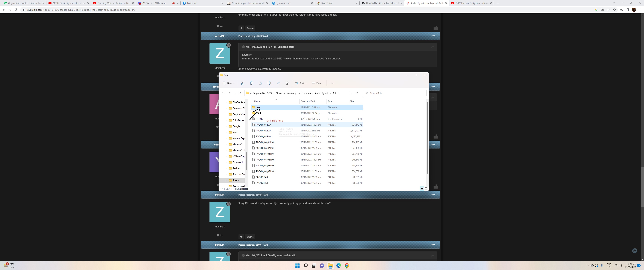This screenshot has height=270, width=644.
Task: Click Quote button under zeltir24's post
Action: tap(250, 237)
